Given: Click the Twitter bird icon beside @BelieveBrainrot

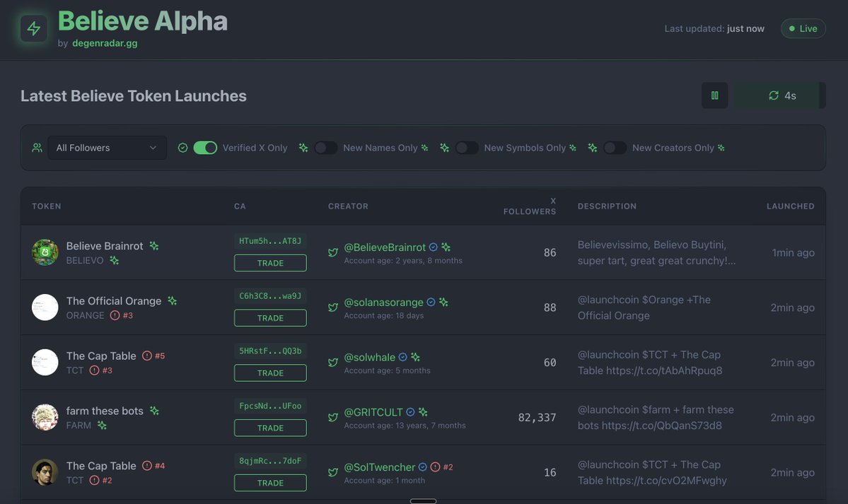Looking at the screenshot, I should coord(333,252).
